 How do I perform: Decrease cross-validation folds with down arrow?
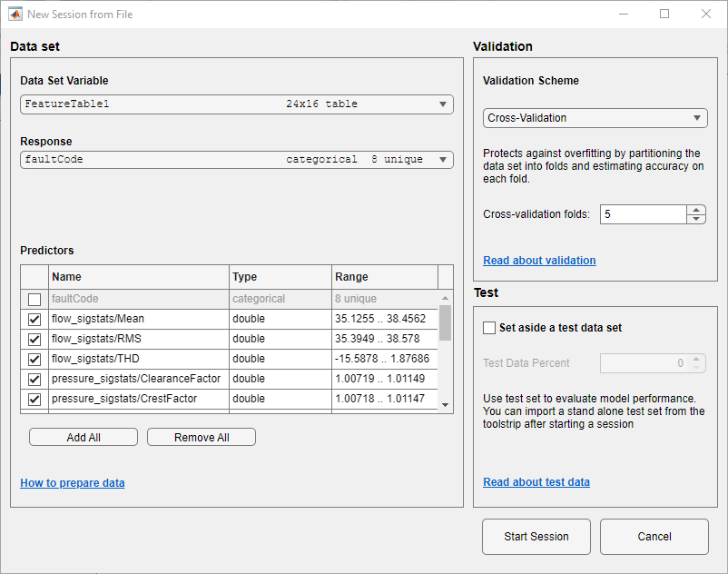coord(696,219)
